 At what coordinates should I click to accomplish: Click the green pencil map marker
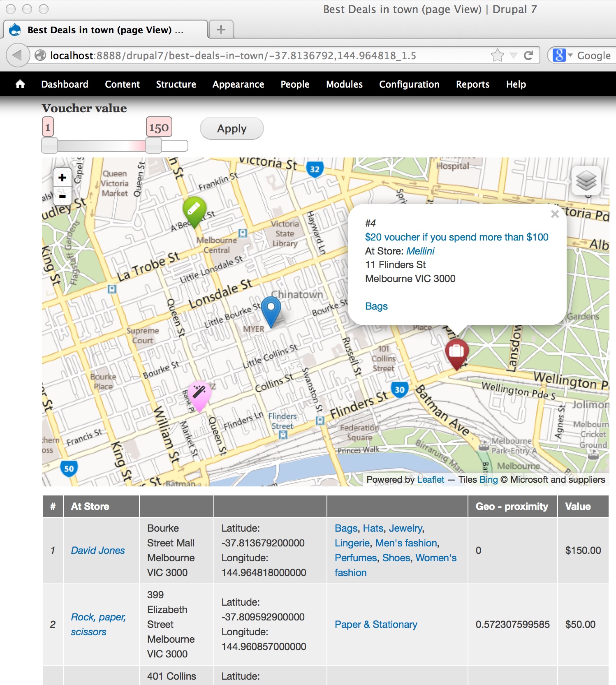coord(194,210)
